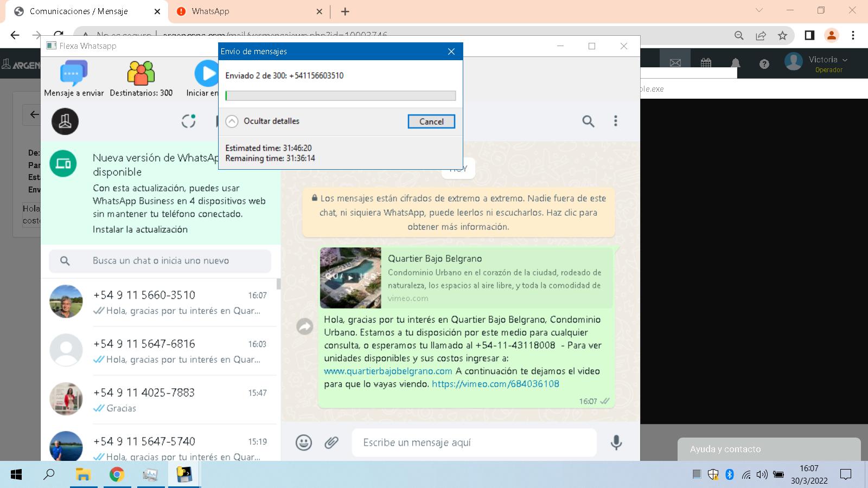Open the mail envelope icon in Argencons

tap(675, 63)
